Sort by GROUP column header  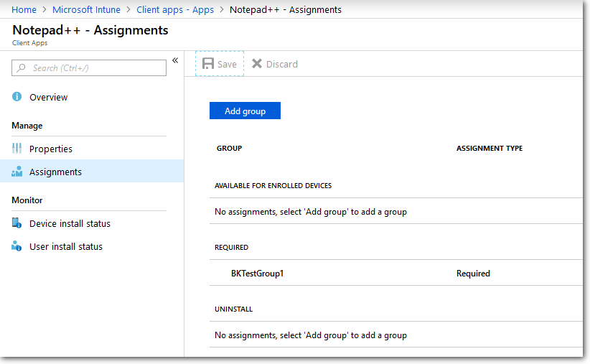coord(229,148)
